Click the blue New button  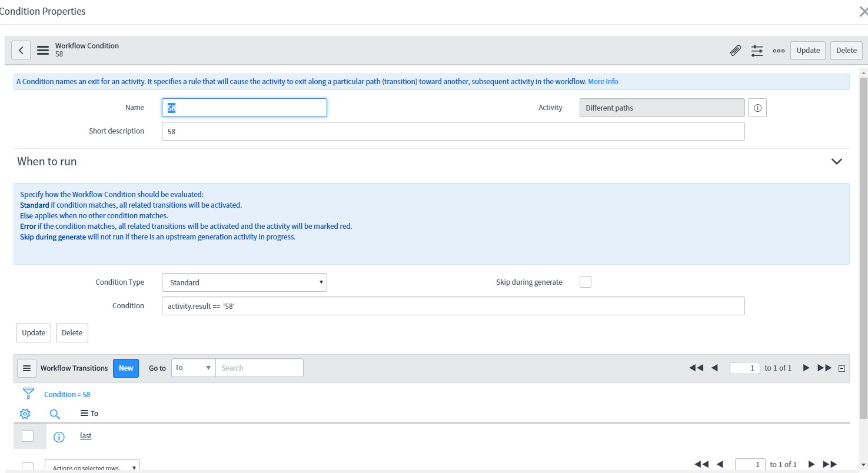126,368
